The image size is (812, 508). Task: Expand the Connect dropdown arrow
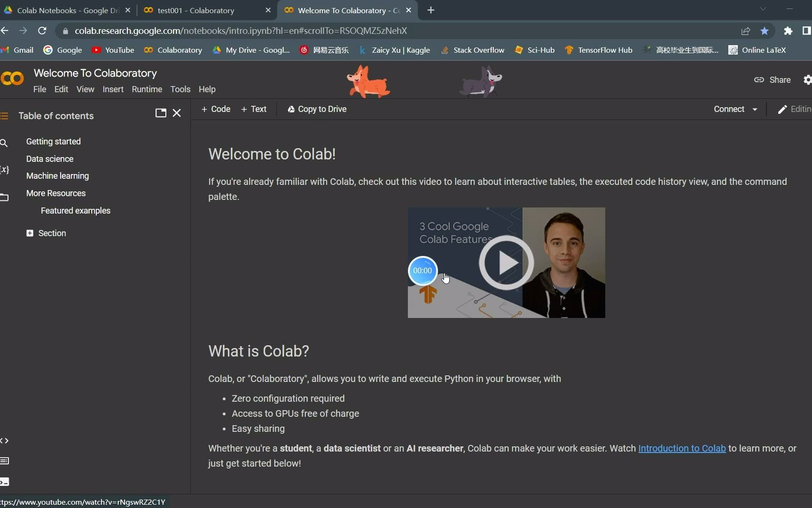754,109
